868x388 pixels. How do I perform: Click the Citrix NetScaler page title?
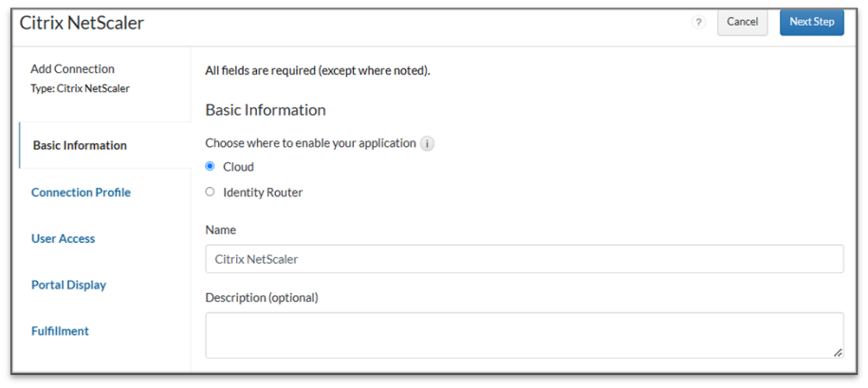point(82,23)
